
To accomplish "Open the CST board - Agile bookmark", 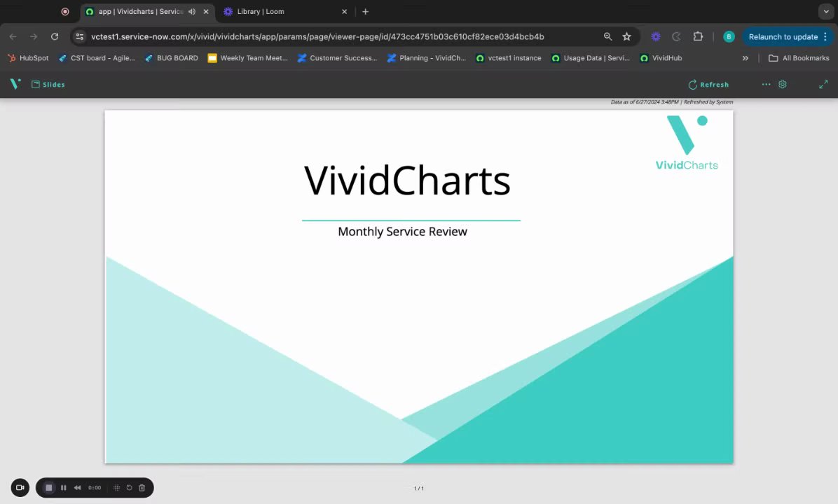I will (97, 57).
